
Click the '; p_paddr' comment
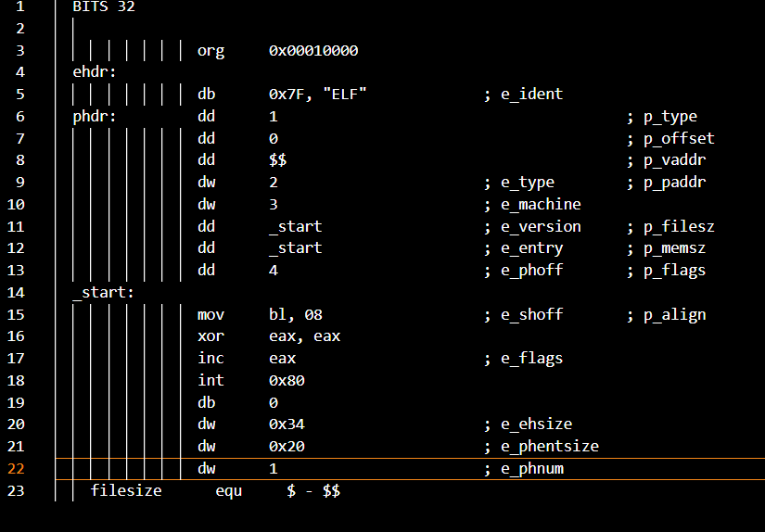[x=667, y=183]
